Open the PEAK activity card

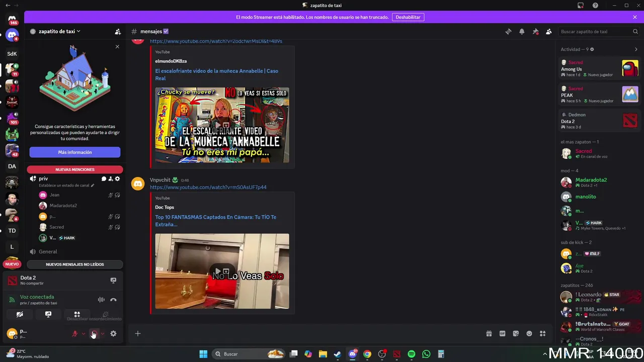click(x=600, y=95)
